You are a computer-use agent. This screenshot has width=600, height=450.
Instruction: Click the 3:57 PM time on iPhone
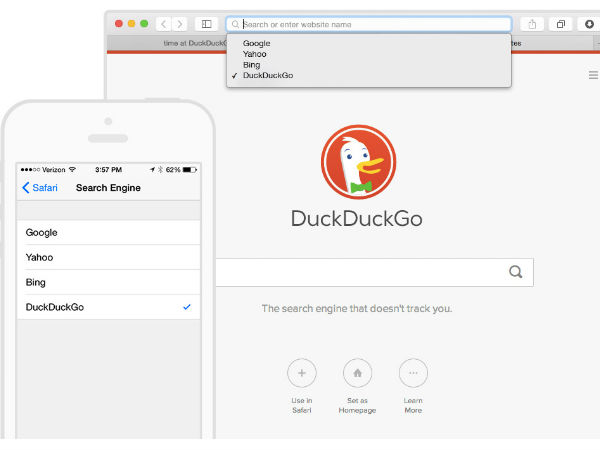[108, 170]
